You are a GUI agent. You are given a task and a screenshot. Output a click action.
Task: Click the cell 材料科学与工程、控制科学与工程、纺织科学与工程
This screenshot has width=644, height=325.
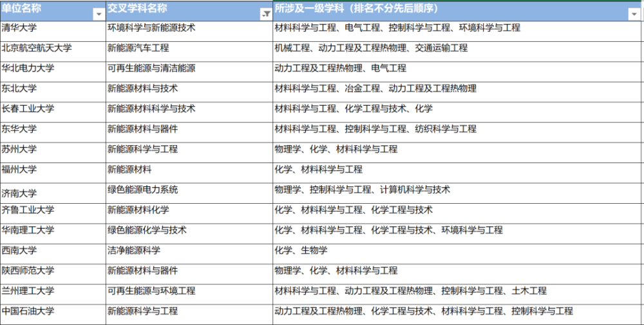(457, 132)
